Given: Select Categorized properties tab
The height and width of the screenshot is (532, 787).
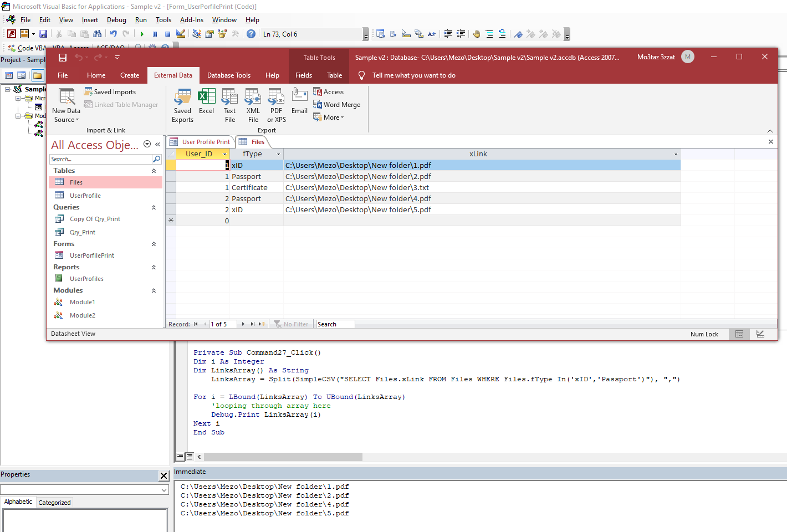Looking at the screenshot, I should [54, 503].
